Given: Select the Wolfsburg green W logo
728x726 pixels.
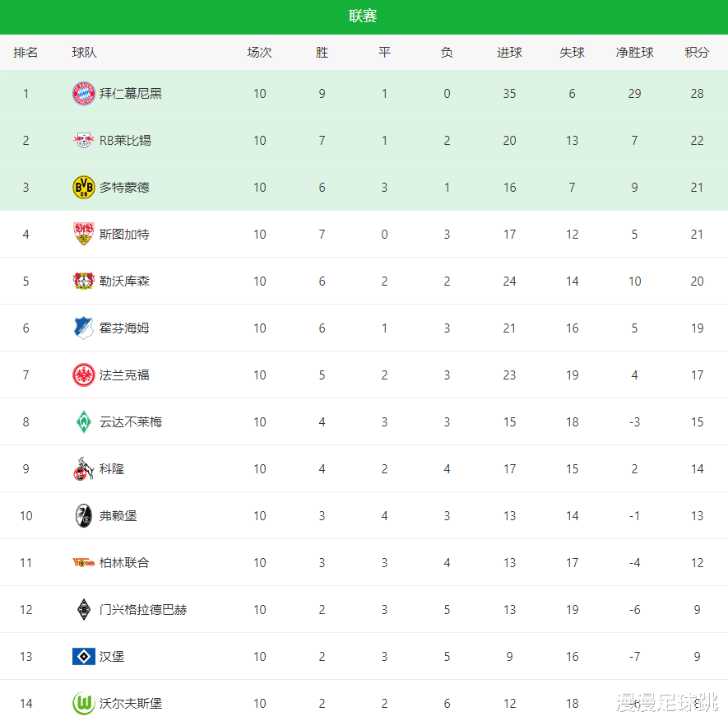Looking at the screenshot, I should tap(84, 704).
